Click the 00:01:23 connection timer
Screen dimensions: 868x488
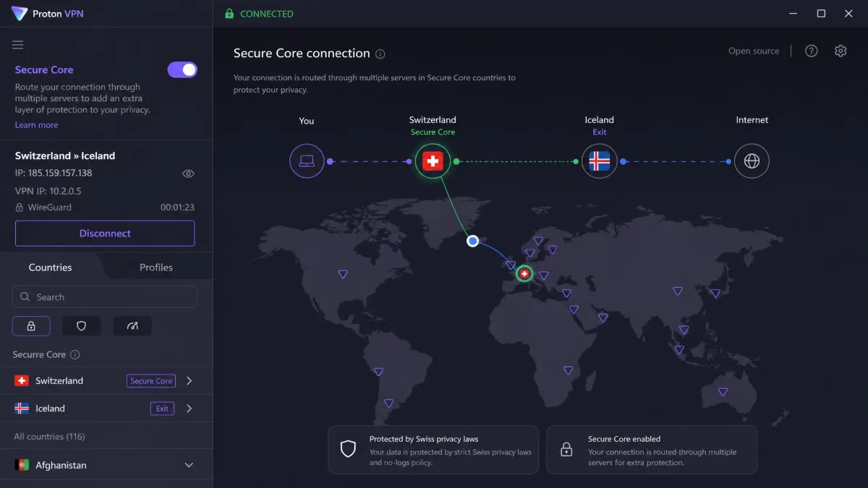tap(177, 207)
